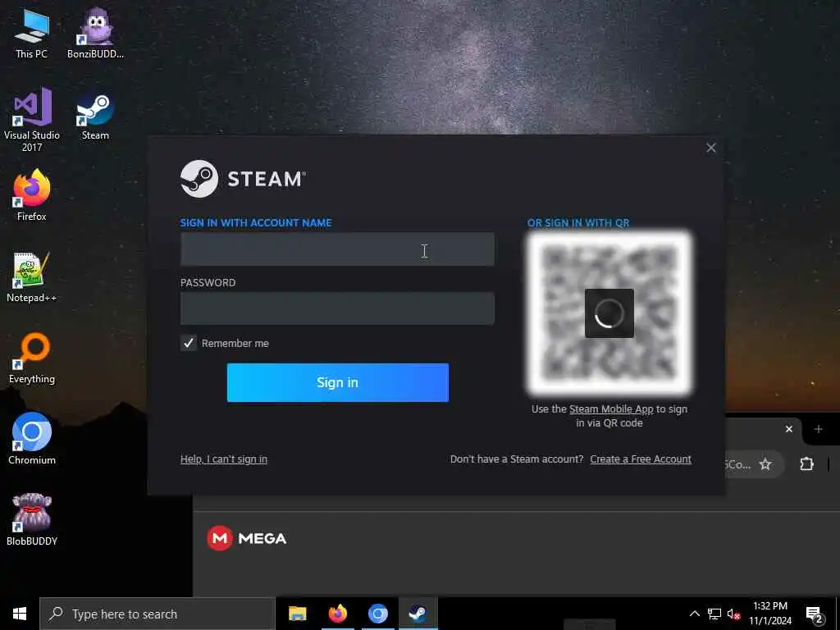Launch BonziBUDDY desktop shortcut
840x630 pixels.
tap(95, 33)
